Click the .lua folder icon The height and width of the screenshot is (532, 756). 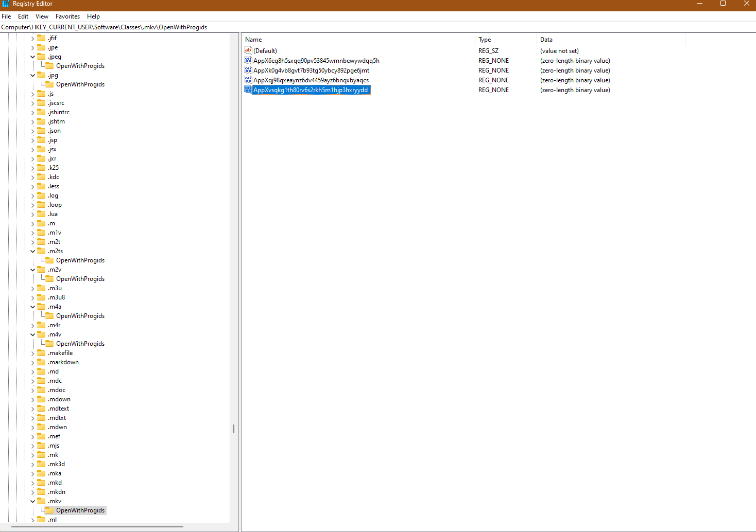pos(41,214)
